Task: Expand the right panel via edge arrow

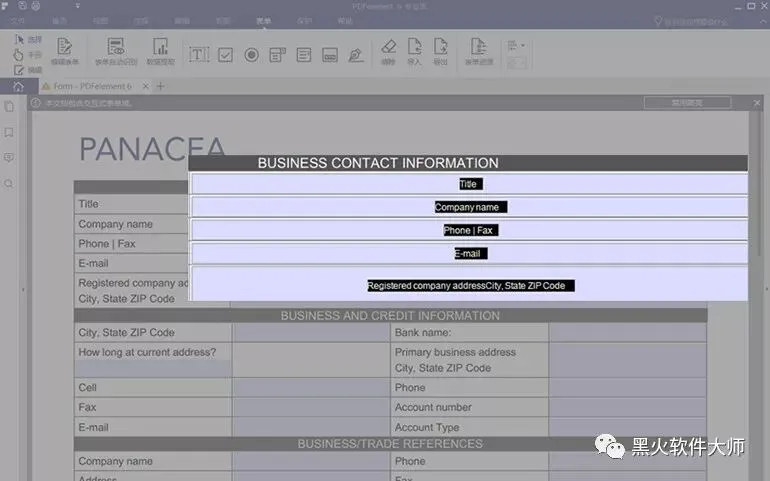Action: [767, 289]
